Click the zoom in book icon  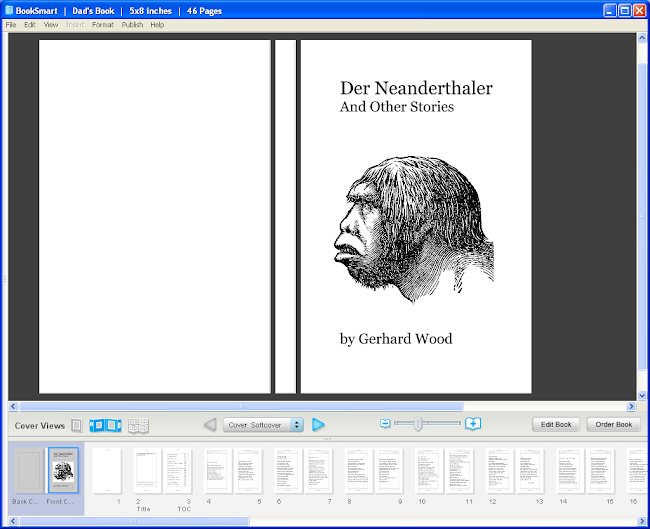[x=473, y=424]
